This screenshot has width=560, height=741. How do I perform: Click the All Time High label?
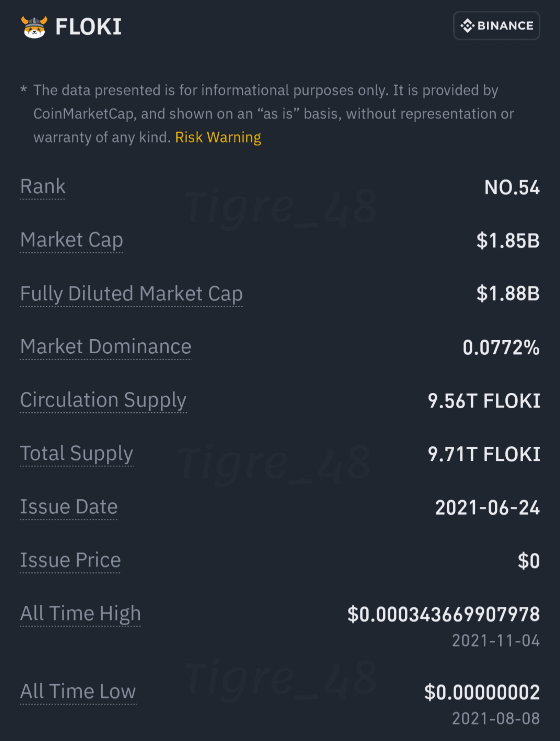80,614
